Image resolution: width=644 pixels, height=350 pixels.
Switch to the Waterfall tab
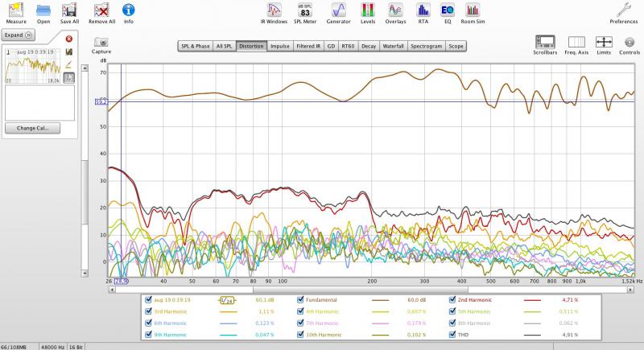393,47
